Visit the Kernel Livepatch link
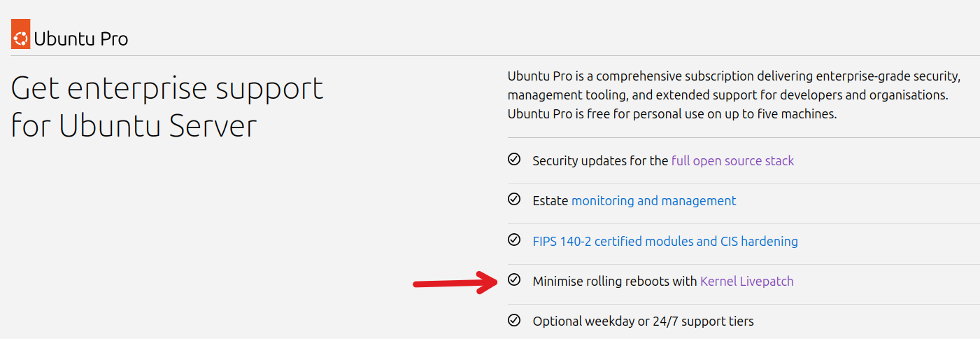The image size is (980, 339). tap(746, 282)
